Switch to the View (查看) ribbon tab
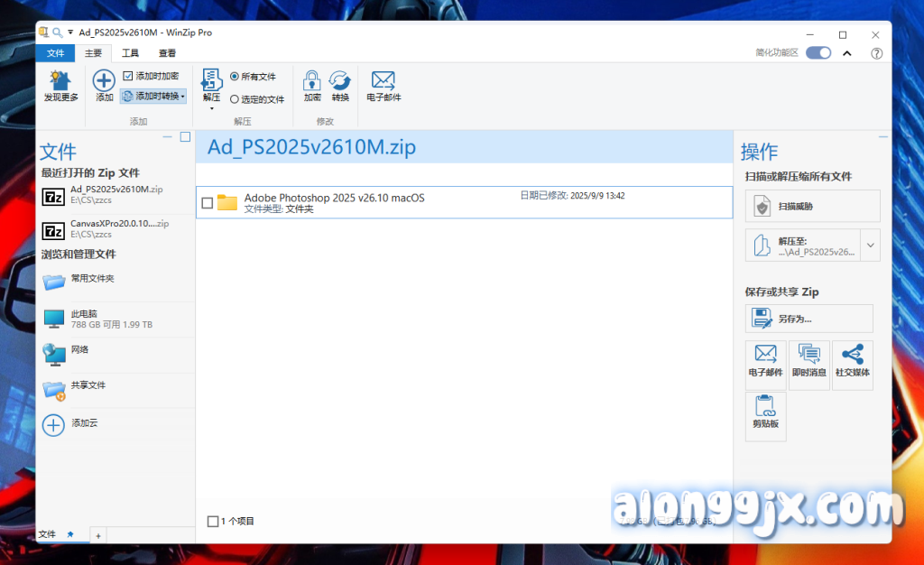The width and height of the screenshot is (924, 565). [x=168, y=53]
